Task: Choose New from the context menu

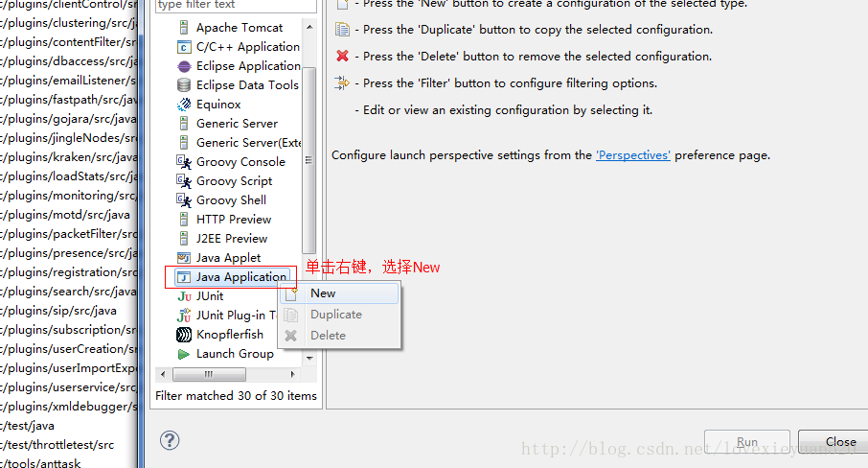Action: click(x=339, y=293)
